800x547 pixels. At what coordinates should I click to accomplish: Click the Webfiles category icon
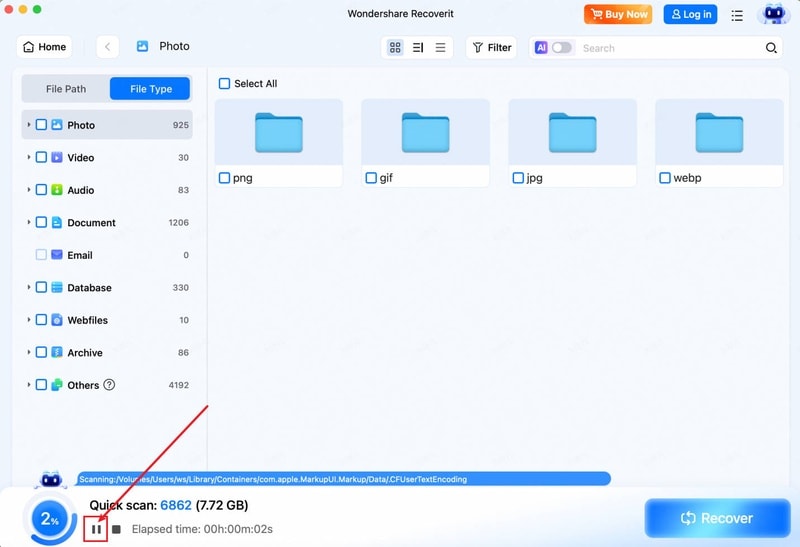pyautogui.click(x=57, y=320)
